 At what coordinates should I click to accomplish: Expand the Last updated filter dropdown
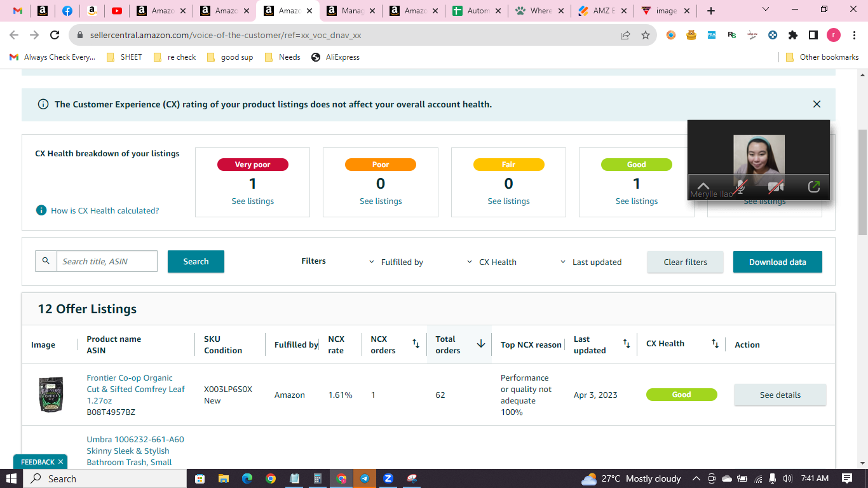point(590,262)
